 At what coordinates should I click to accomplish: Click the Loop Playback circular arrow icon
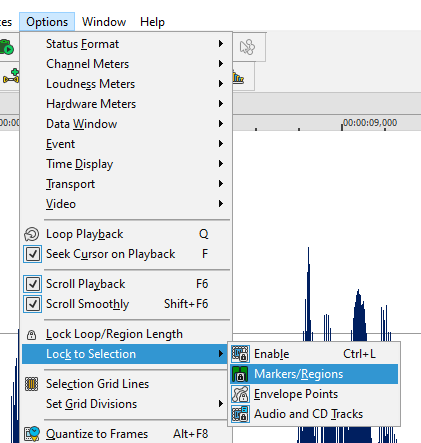[x=32, y=234]
